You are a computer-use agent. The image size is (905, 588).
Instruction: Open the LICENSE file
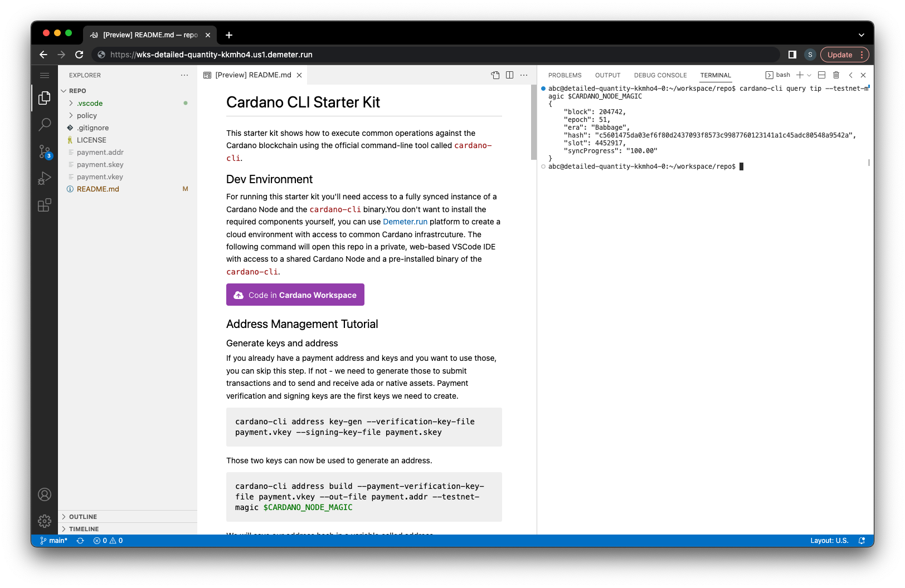click(x=128, y=140)
